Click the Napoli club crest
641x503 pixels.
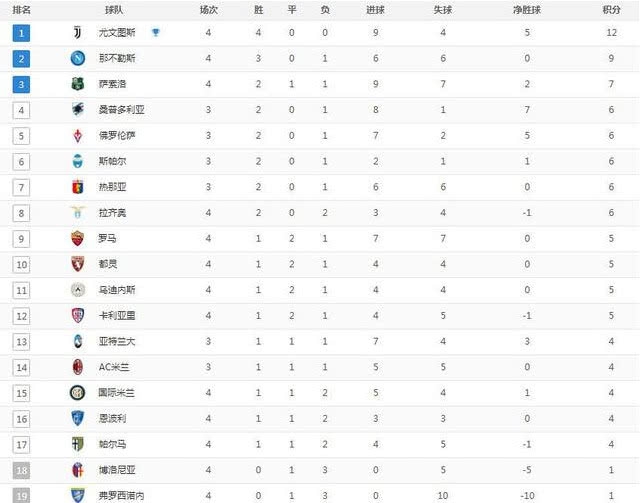(x=78, y=58)
